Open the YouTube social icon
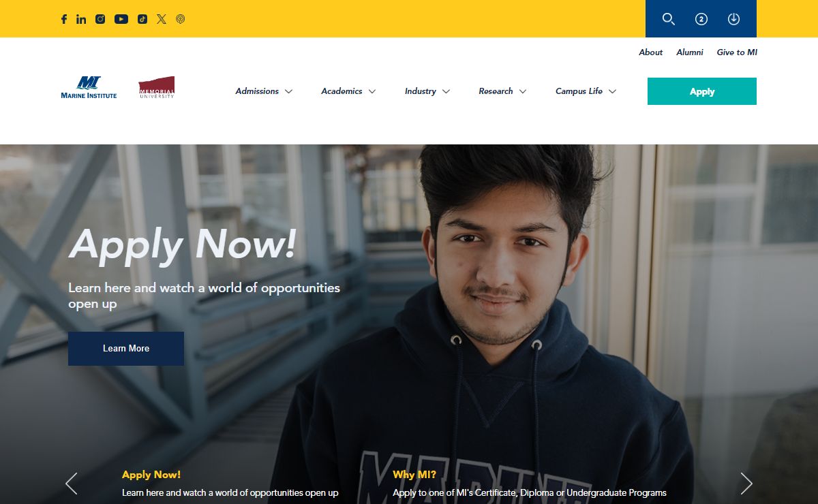Screen dimensions: 818x504 121,19
